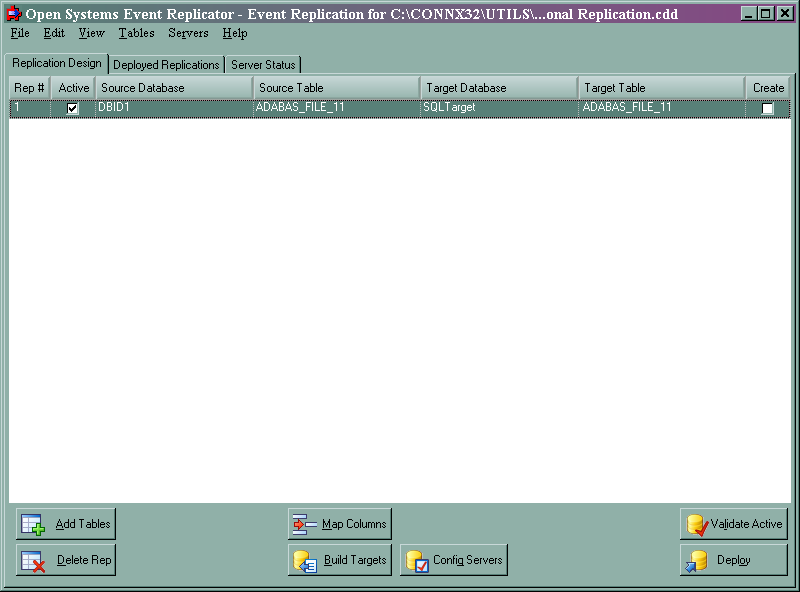
Task: Open the Servers menu
Action: pos(188,33)
